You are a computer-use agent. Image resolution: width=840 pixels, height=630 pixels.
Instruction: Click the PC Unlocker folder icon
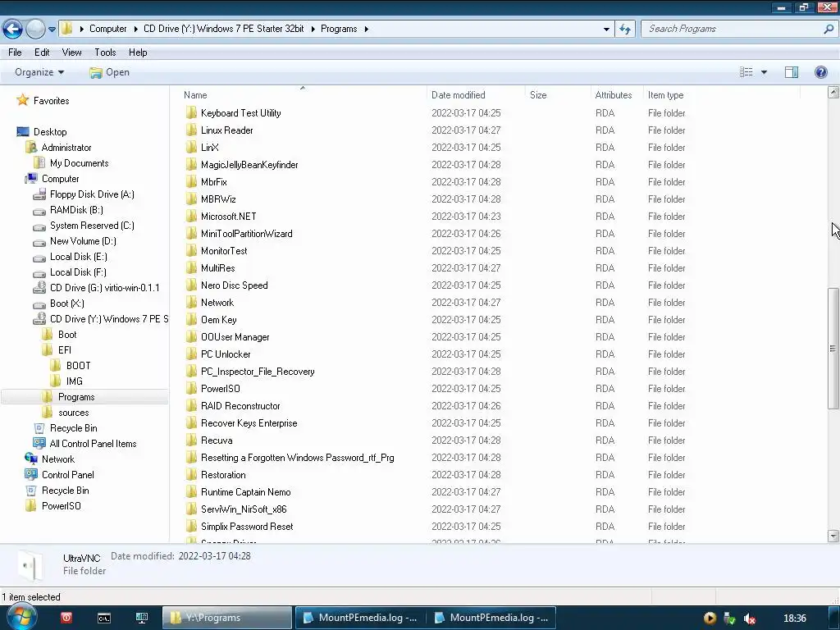point(191,354)
